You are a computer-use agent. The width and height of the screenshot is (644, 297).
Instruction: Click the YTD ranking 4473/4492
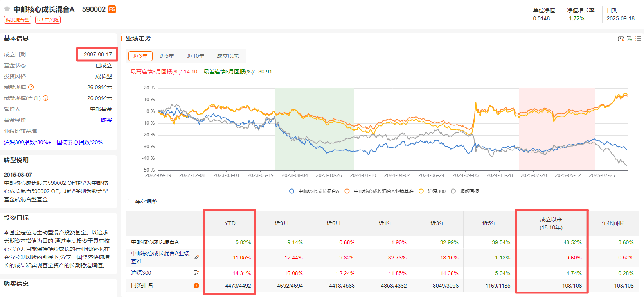coord(238,286)
